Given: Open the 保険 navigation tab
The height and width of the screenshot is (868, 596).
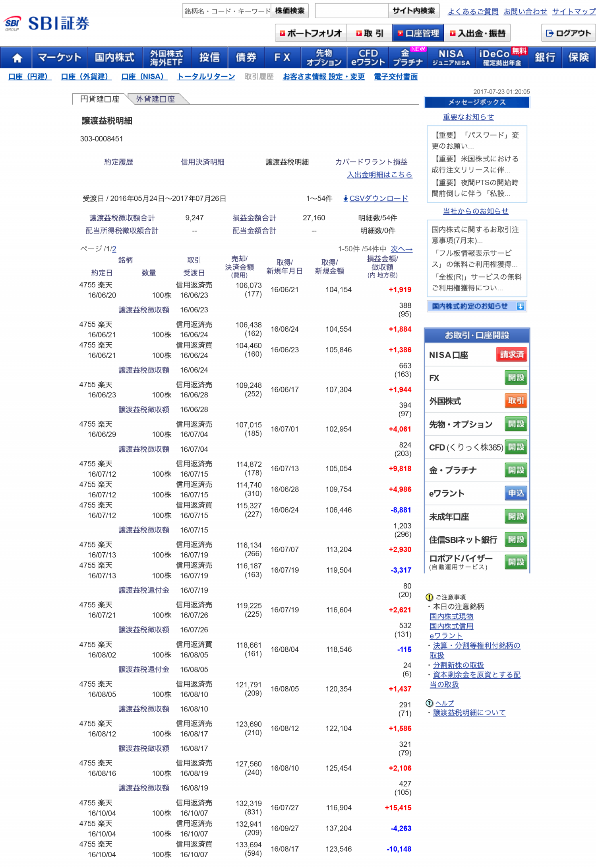Looking at the screenshot, I should point(579,58).
